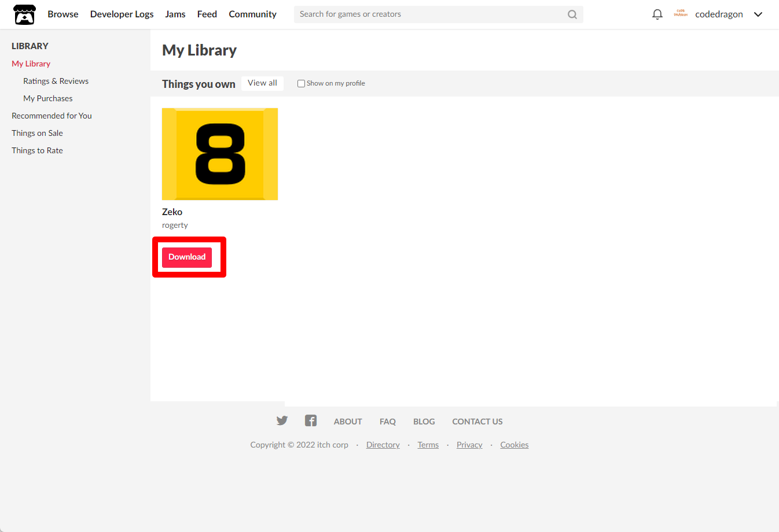Open Recommended for You
The width and height of the screenshot is (779, 532).
click(x=52, y=116)
